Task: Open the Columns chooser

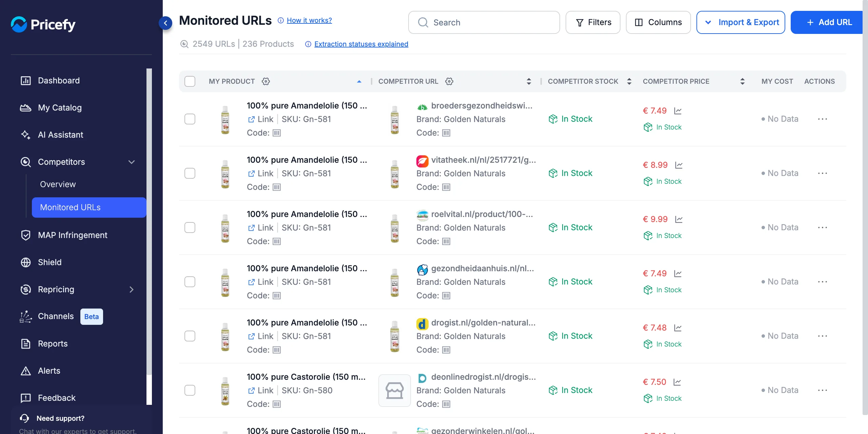Action: coord(658,22)
